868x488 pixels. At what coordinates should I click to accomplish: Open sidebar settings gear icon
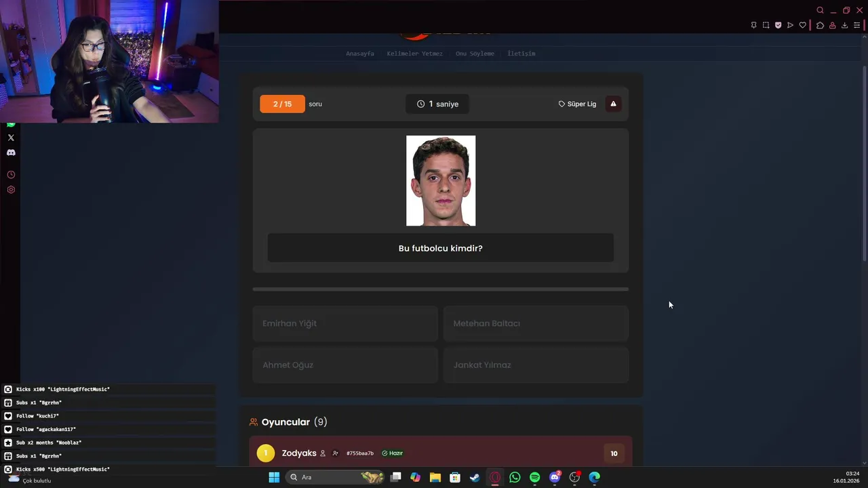pos(11,190)
